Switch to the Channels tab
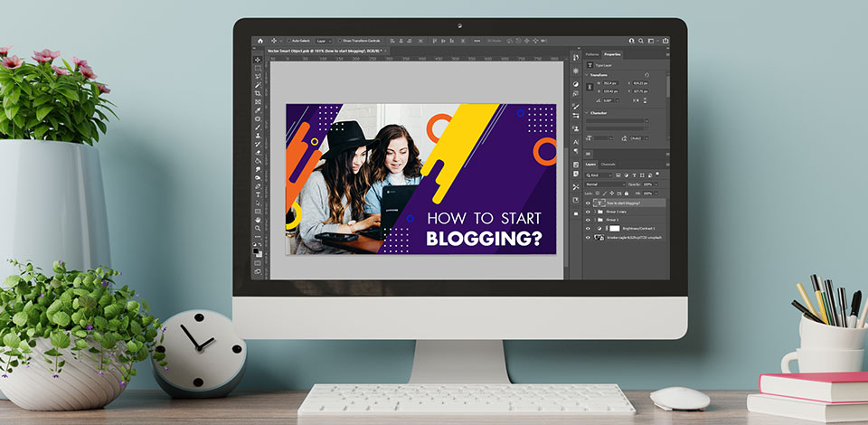This screenshot has height=425, width=868. pos(608,165)
